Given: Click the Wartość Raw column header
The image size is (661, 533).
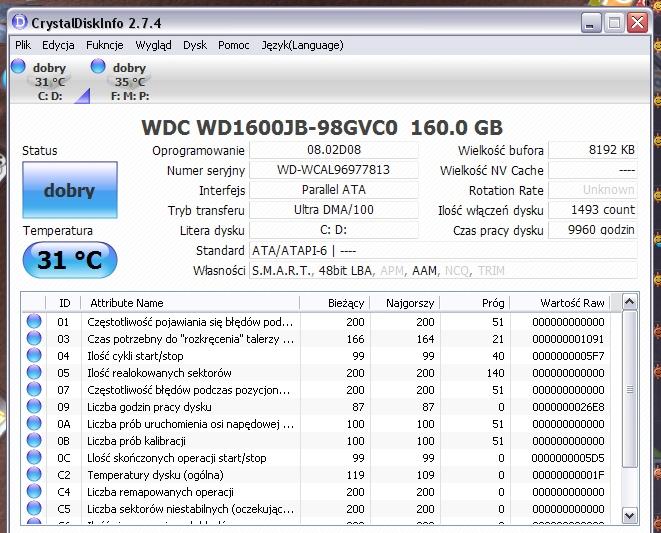Looking at the screenshot, I should (560, 303).
